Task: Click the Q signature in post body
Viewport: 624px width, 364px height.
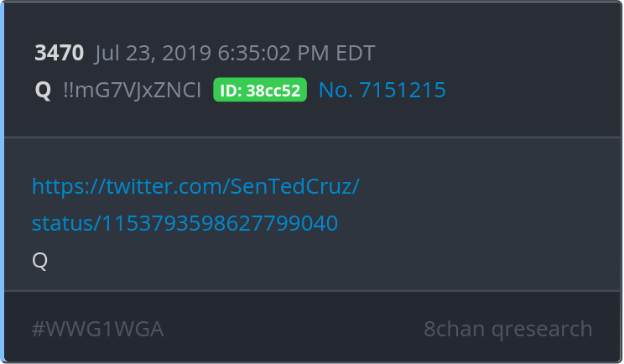Action: point(40,260)
